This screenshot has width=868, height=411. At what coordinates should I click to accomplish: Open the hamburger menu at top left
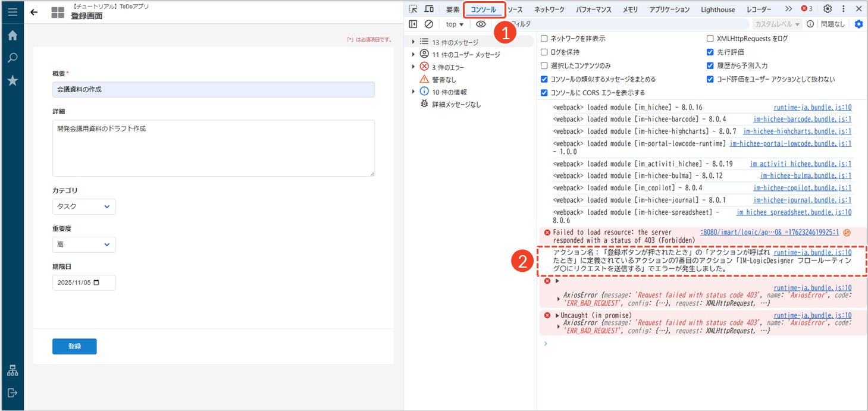12,12
